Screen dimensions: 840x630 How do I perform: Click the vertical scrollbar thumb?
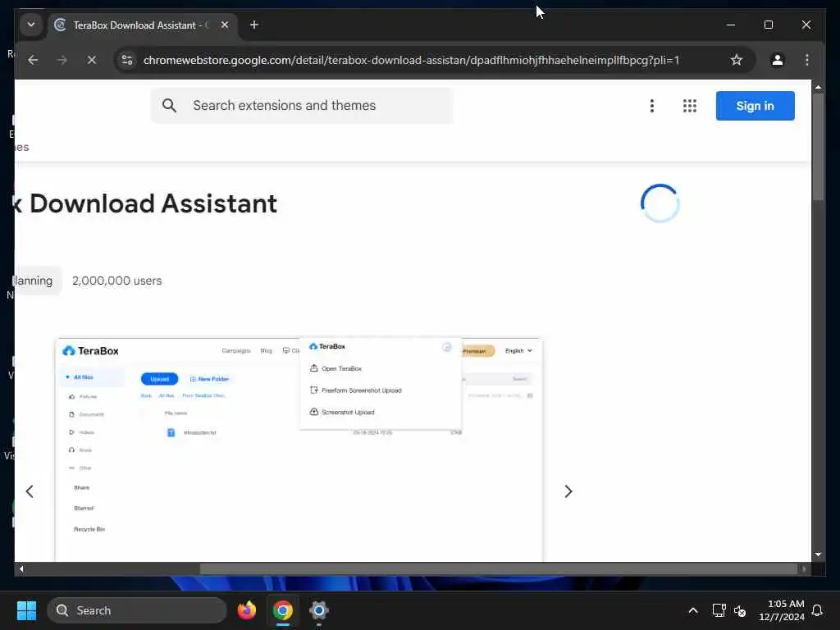pos(818,148)
